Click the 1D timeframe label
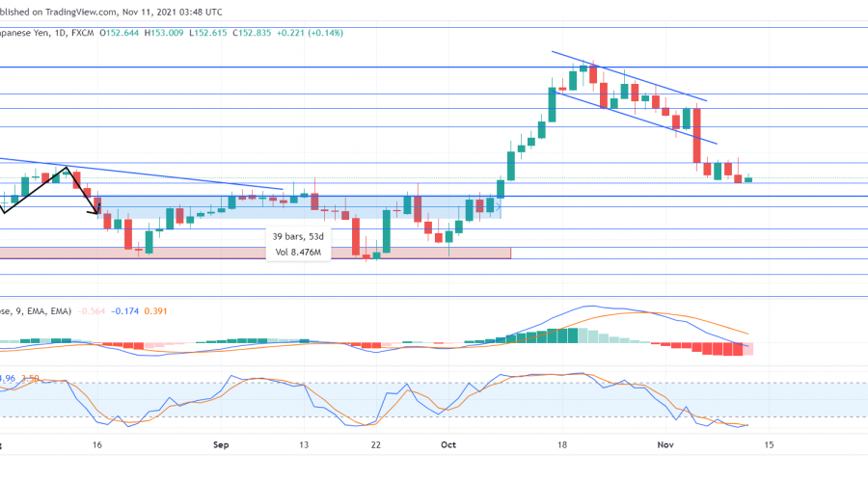868x482 pixels. (61, 33)
